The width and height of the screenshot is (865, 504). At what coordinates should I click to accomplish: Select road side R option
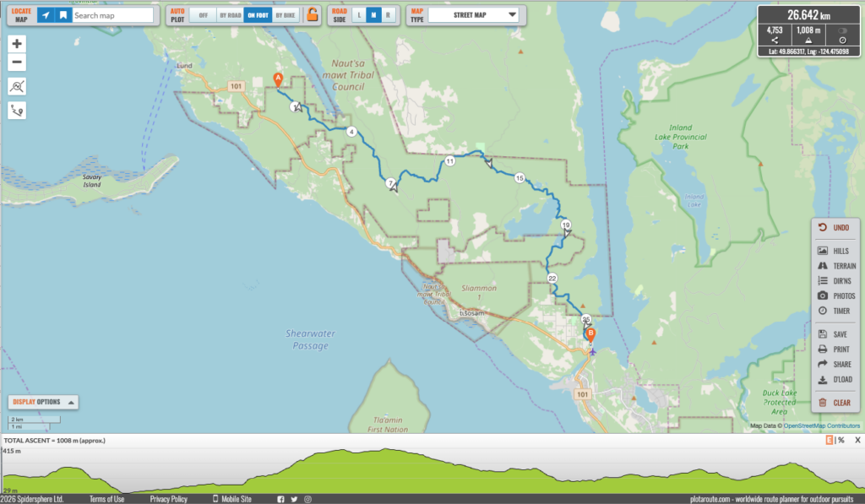coord(388,15)
